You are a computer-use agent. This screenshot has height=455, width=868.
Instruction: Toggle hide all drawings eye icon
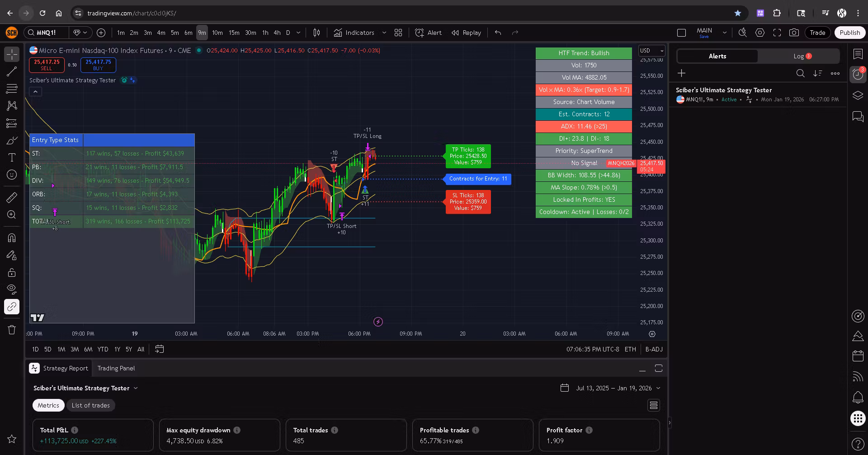tap(12, 289)
